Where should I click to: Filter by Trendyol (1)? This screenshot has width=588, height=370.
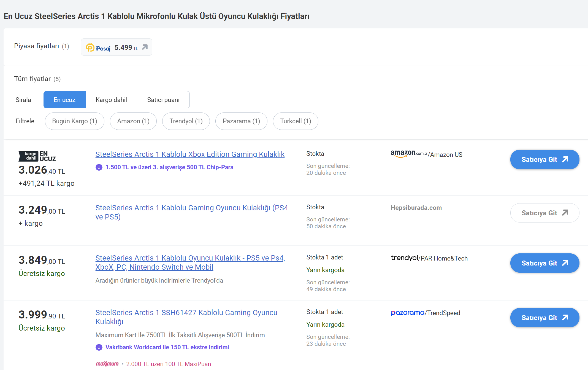coord(186,121)
